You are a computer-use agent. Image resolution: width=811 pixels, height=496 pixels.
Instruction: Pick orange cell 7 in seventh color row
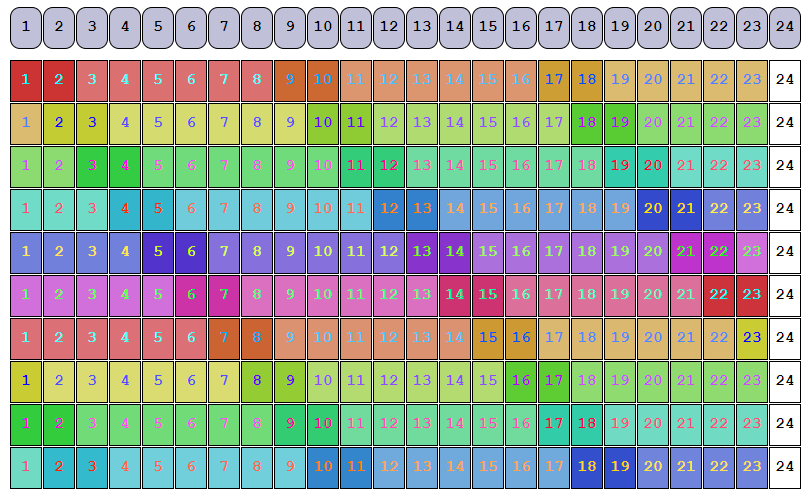224,338
